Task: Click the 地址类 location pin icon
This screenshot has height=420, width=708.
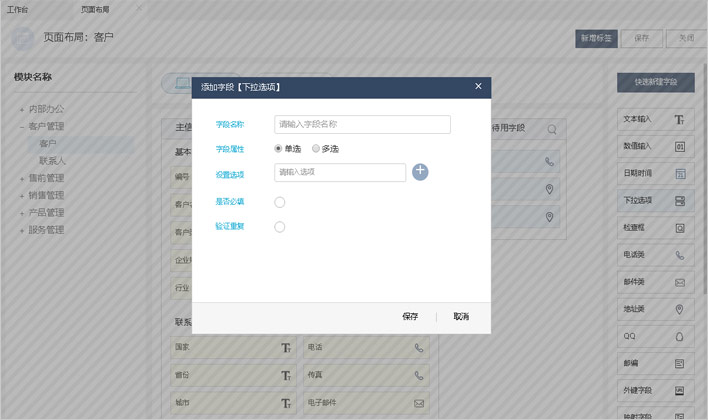Action: tap(679, 310)
